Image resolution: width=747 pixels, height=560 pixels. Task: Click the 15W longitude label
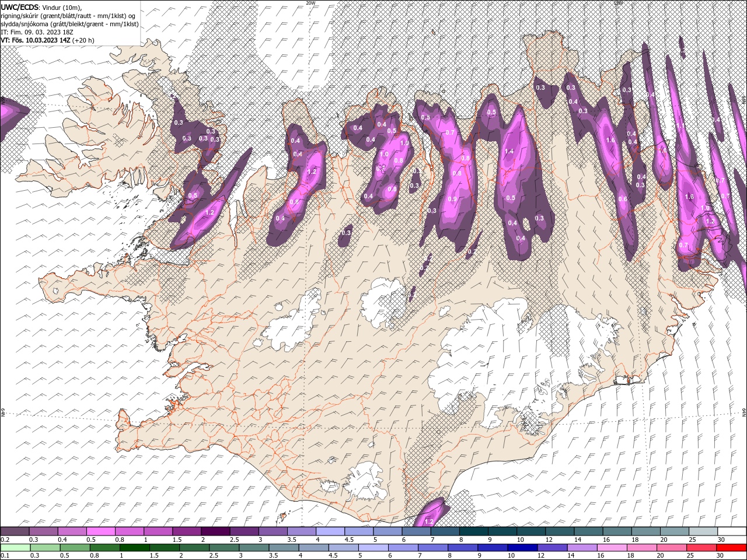619,3
